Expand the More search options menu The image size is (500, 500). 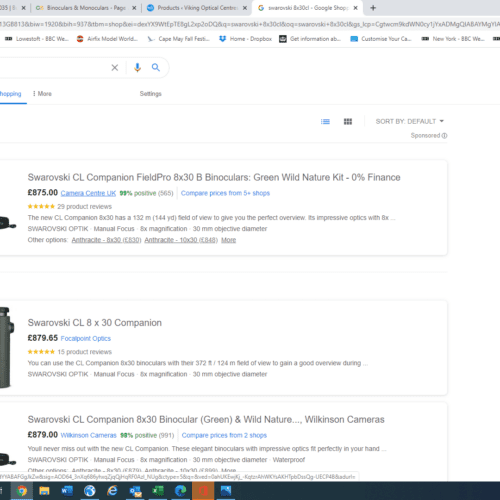click(42, 94)
